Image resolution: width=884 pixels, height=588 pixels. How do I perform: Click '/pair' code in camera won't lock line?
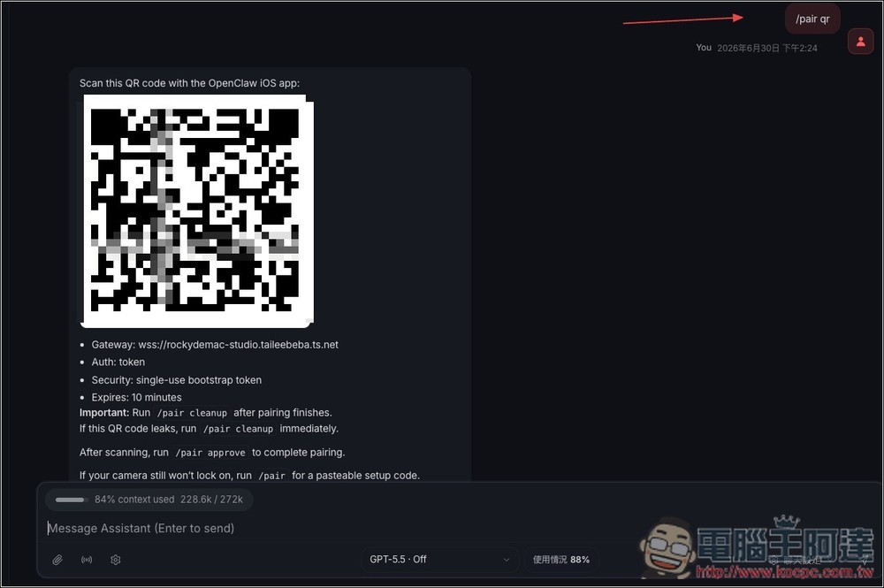coord(271,475)
